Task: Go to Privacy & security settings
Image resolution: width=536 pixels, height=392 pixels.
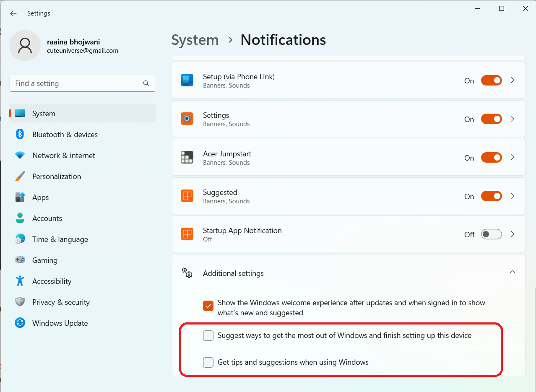Action: (x=61, y=302)
